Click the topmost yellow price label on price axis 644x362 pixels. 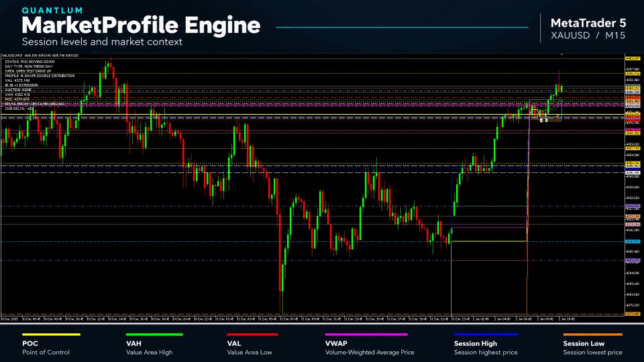(x=633, y=58)
